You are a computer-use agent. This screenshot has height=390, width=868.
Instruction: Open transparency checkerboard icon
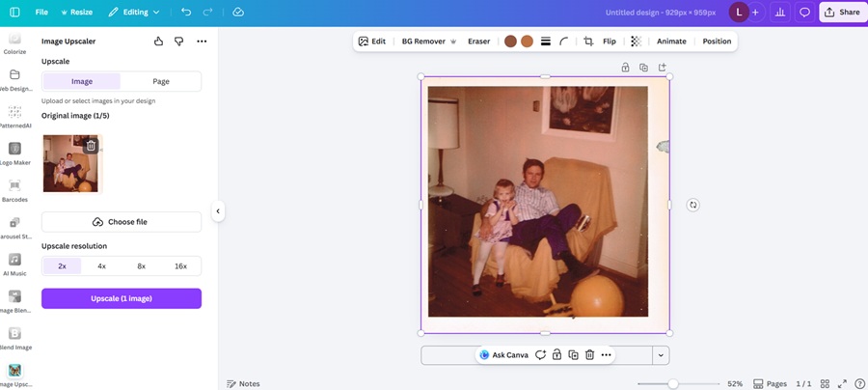click(x=637, y=41)
